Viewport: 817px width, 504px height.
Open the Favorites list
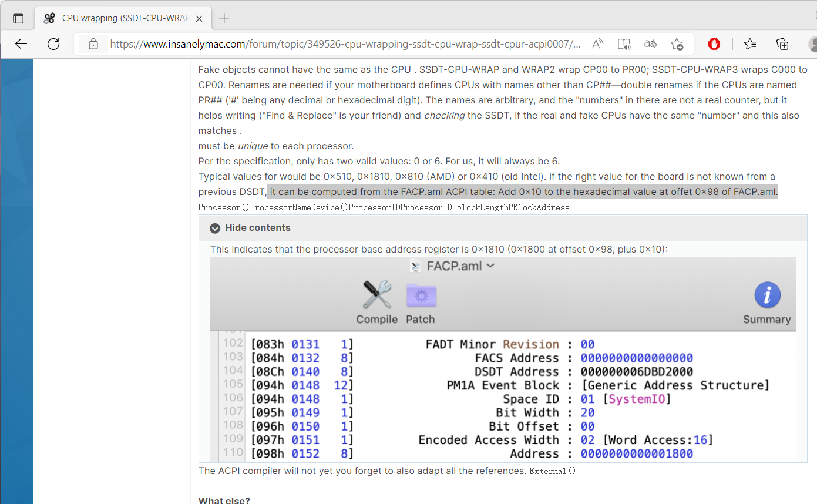pos(750,44)
